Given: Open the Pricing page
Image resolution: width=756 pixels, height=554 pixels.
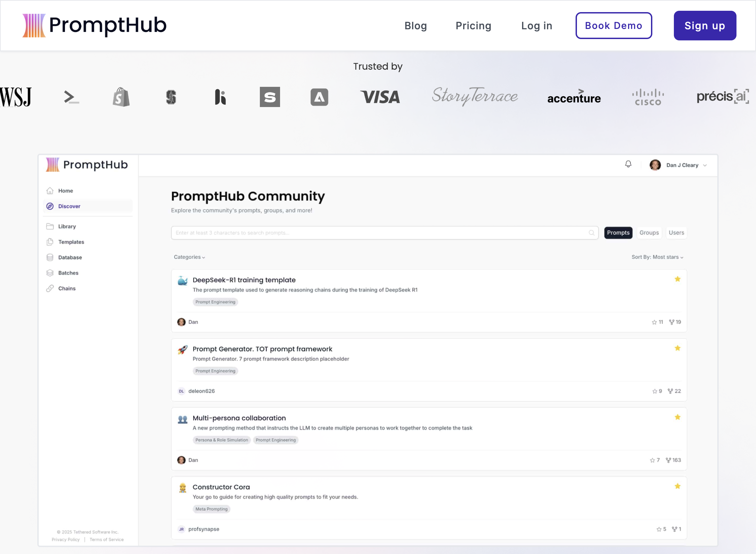Looking at the screenshot, I should [x=473, y=26].
